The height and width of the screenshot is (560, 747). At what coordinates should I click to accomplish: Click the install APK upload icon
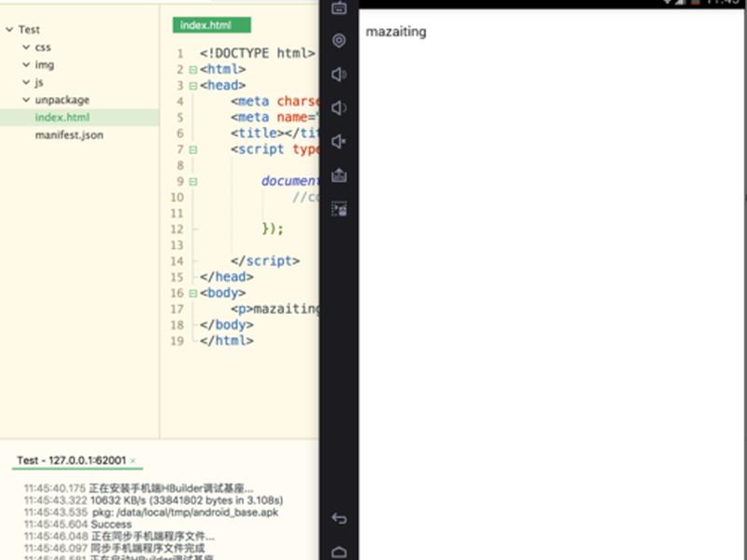coord(339,175)
